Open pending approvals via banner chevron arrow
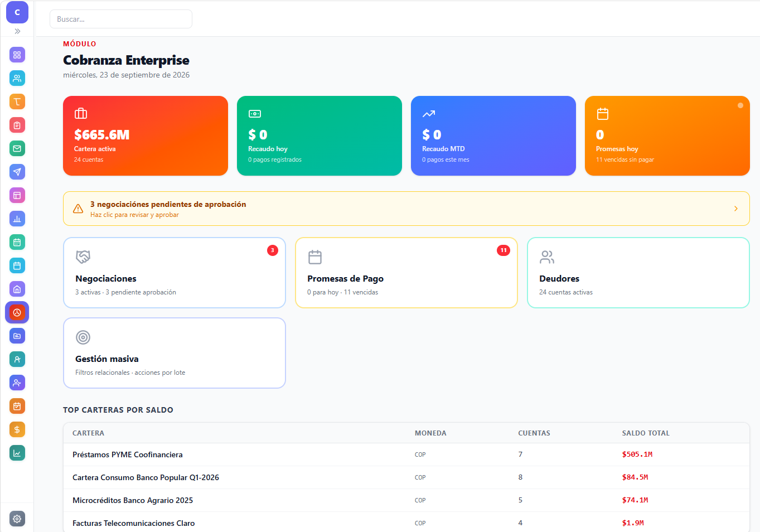 pos(736,209)
